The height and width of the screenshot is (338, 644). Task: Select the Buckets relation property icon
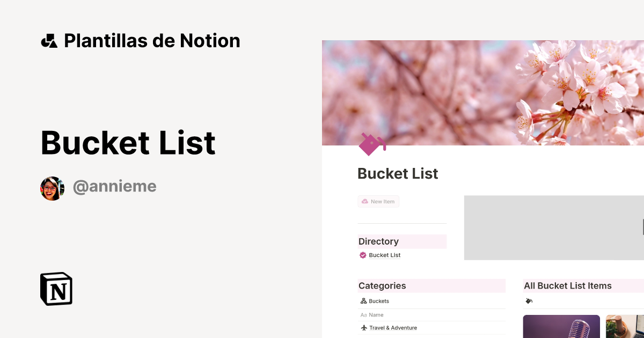point(363,301)
